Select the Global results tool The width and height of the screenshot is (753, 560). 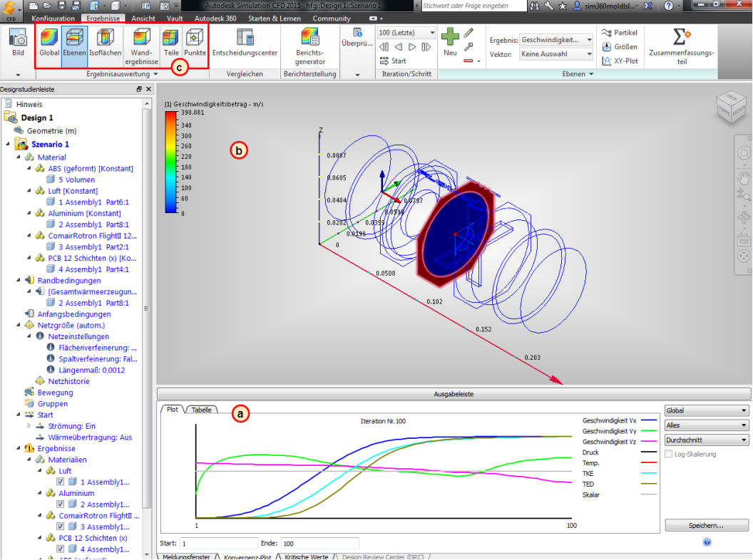[x=49, y=42]
